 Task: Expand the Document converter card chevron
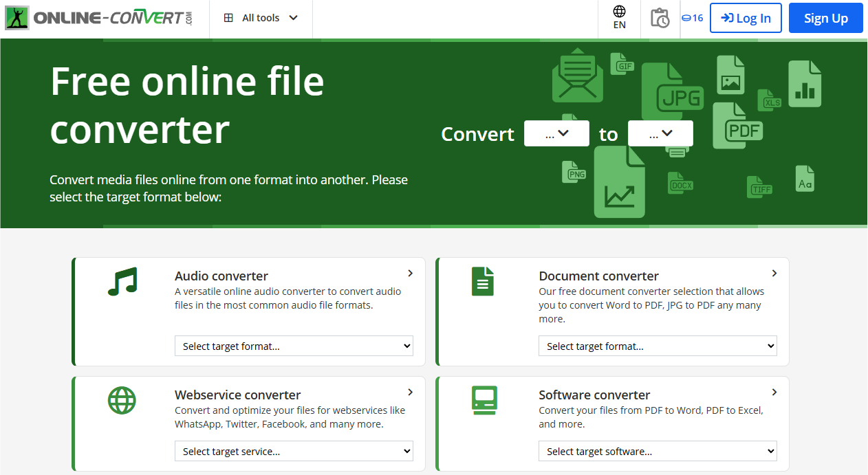pyautogui.click(x=774, y=273)
